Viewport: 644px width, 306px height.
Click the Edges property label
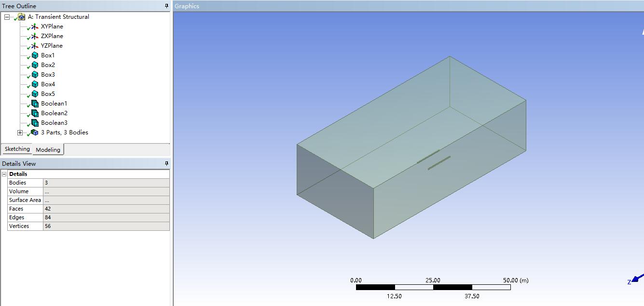pos(16,217)
